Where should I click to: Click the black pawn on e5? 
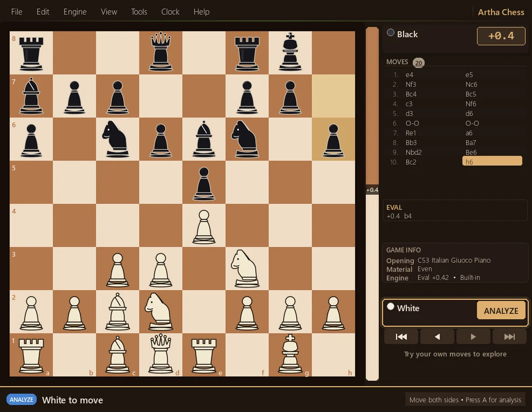click(204, 183)
